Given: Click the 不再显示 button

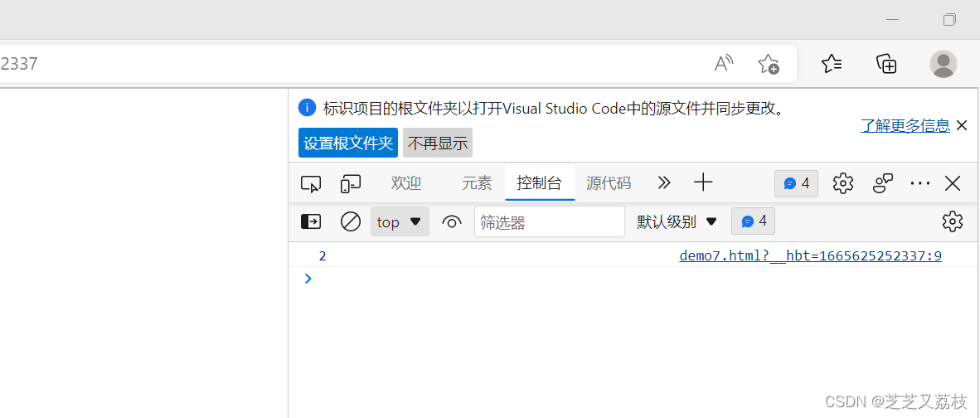Looking at the screenshot, I should (x=438, y=143).
